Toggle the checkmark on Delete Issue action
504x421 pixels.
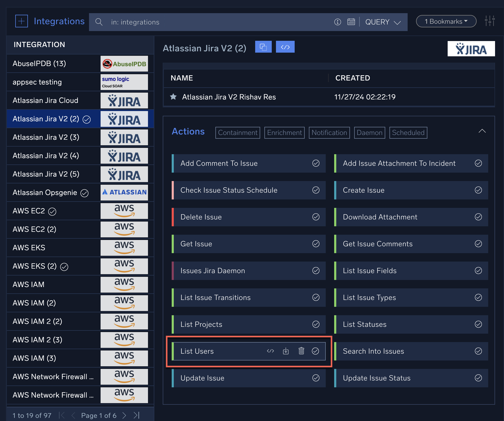coord(316,217)
